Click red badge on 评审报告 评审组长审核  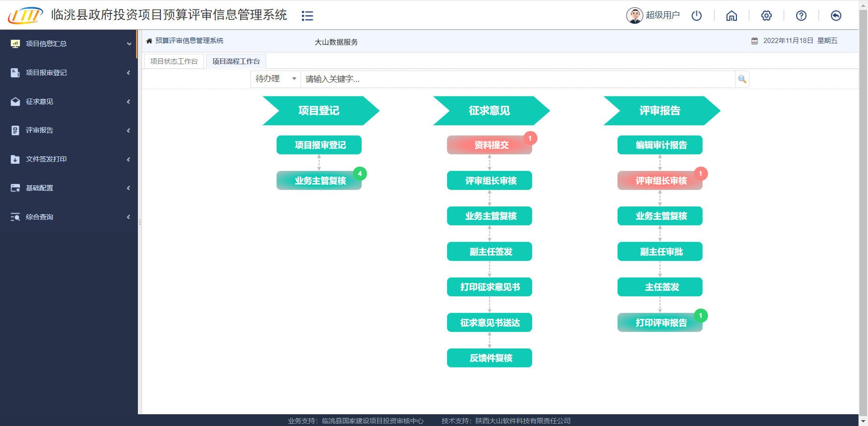[701, 173]
